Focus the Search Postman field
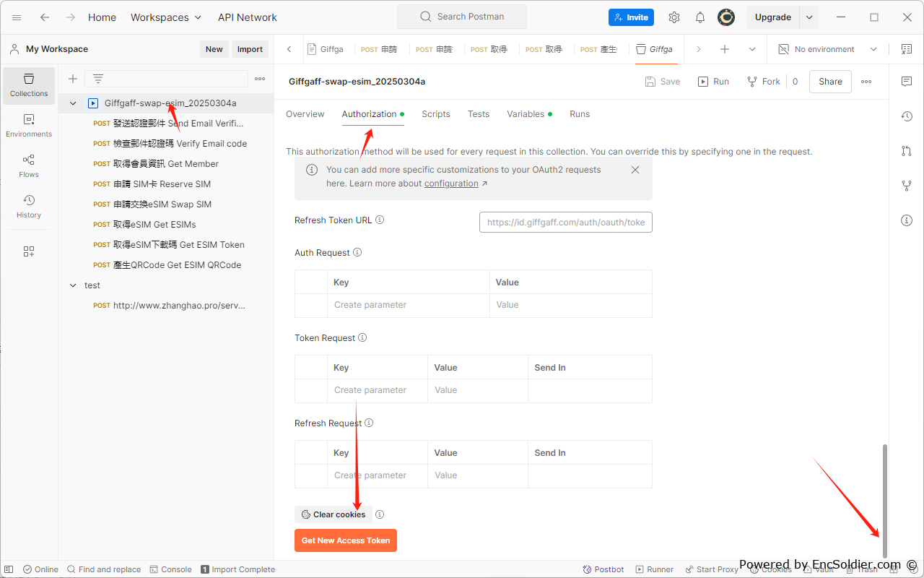This screenshot has width=924, height=578. 462,17
